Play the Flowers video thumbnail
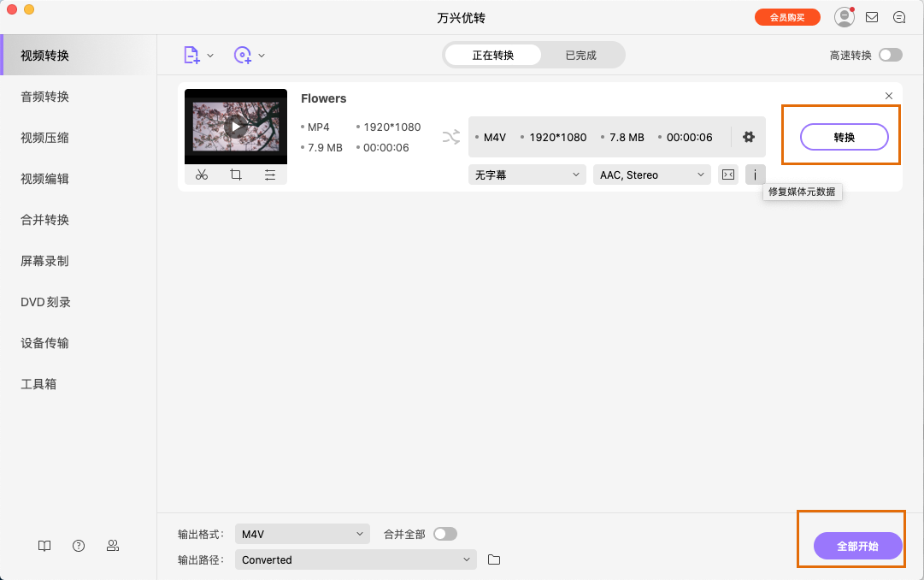 (235, 127)
